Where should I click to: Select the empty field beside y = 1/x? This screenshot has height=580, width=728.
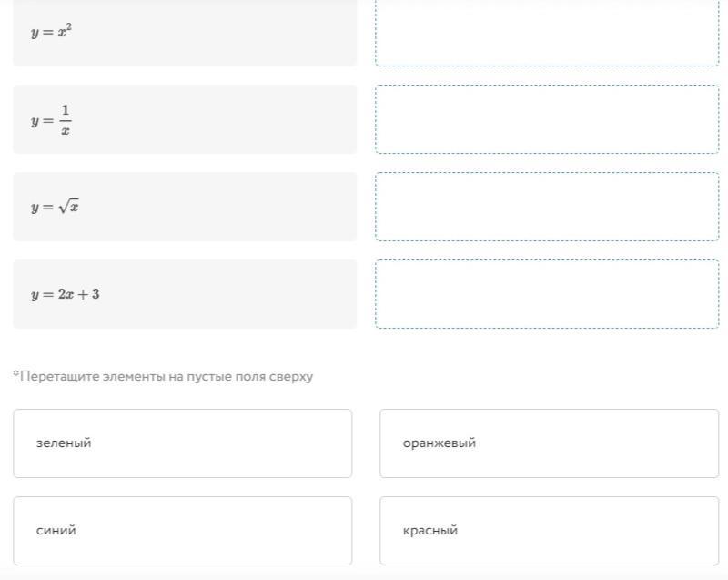click(547, 119)
